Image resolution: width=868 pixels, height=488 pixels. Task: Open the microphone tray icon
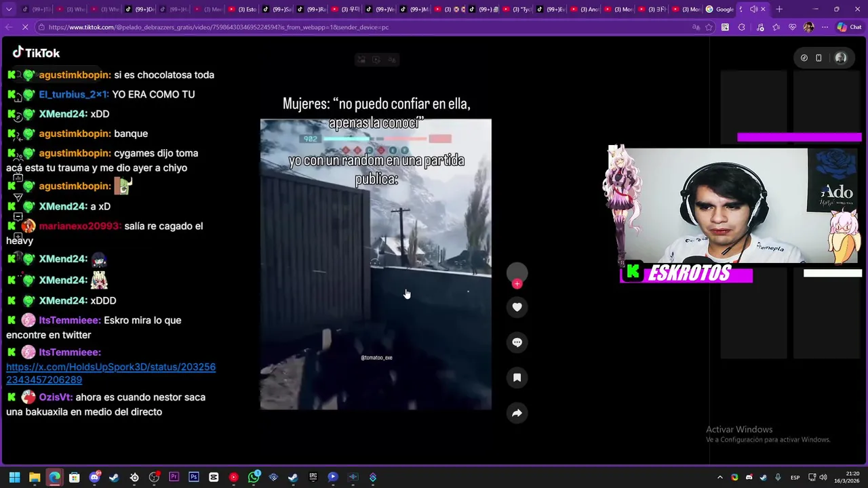(x=778, y=477)
